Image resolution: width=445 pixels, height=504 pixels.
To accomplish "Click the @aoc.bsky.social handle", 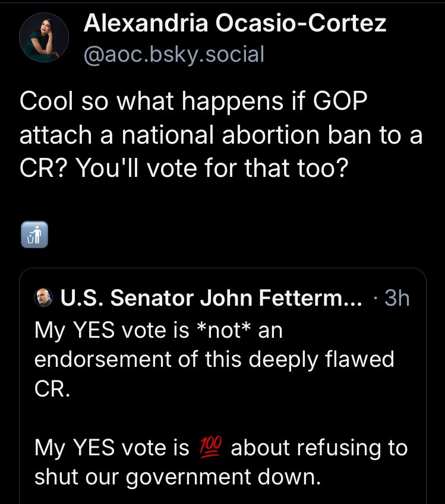I will point(173,55).
